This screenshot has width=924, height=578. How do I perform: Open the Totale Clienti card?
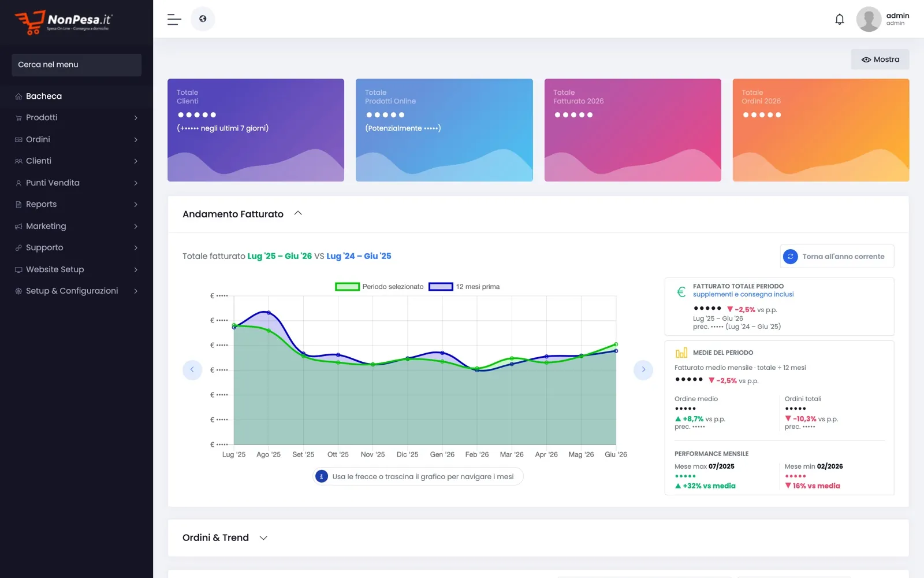(256, 130)
